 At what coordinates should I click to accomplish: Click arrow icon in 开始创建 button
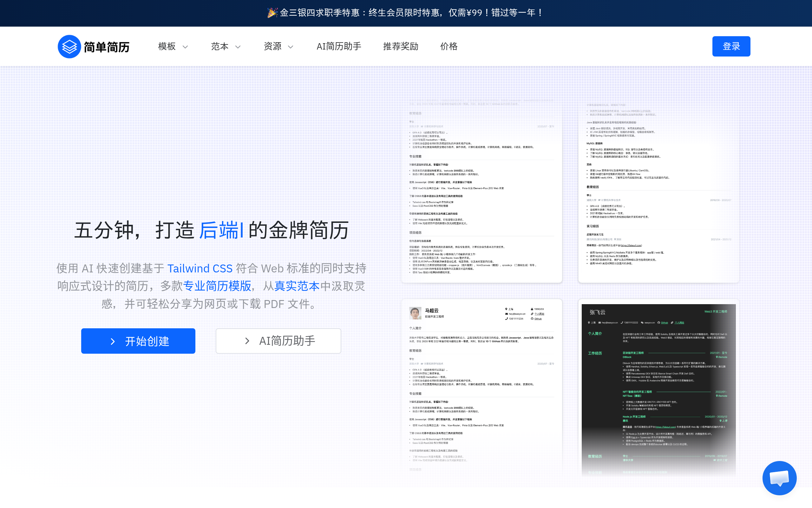coord(113,341)
